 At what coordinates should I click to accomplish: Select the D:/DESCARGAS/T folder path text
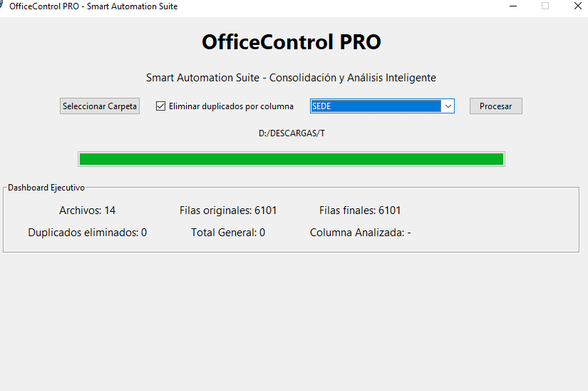pyautogui.click(x=292, y=133)
